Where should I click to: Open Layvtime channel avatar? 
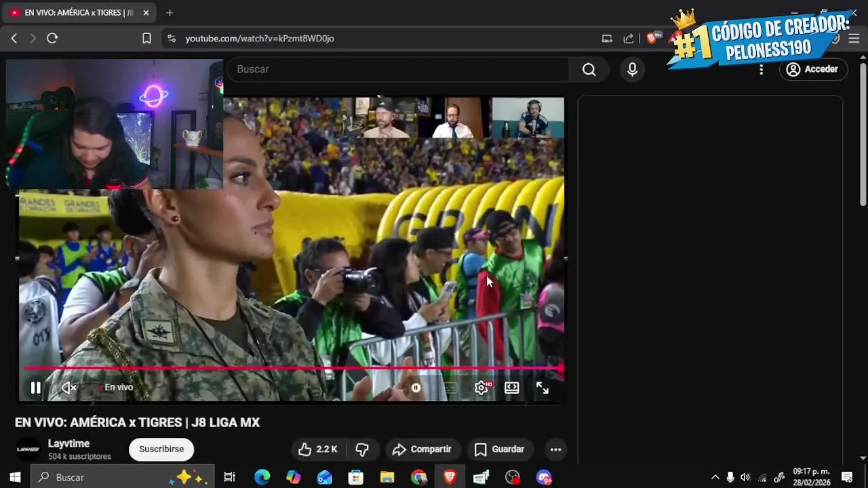[28, 449]
